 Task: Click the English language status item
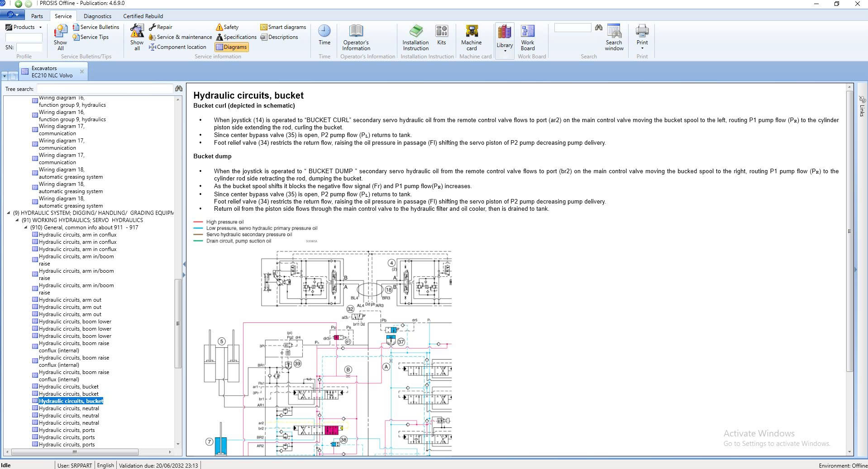(105, 465)
